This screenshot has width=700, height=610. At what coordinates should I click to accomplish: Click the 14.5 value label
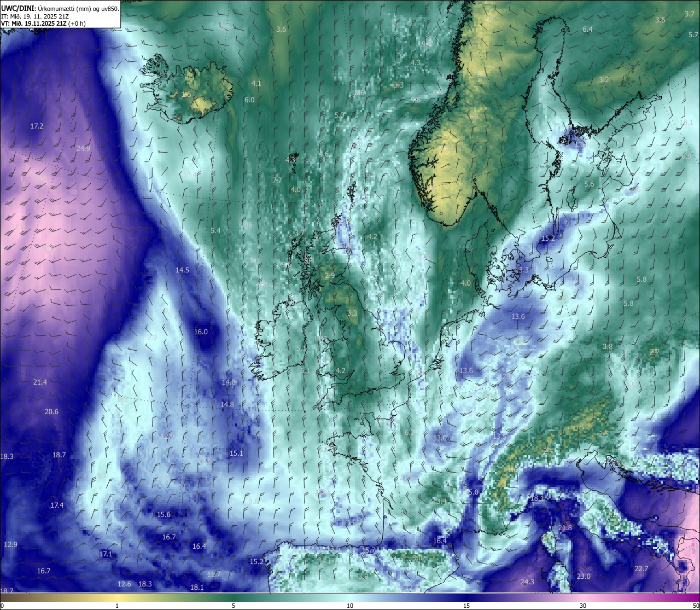point(182,270)
